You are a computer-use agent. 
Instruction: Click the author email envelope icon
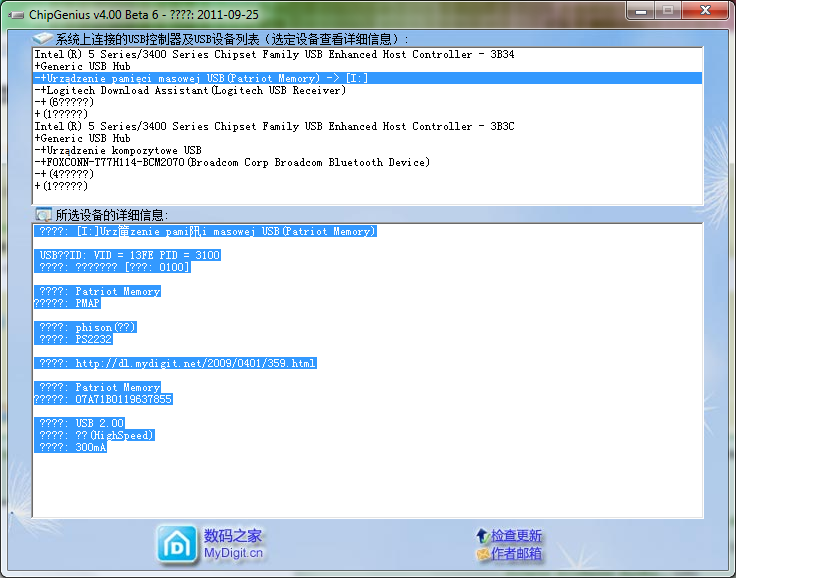pyautogui.click(x=483, y=553)
